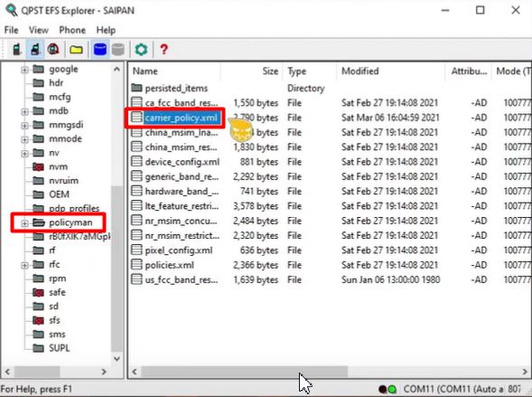Select the OEM folder in tree
The image size is (532, 397).
tap(59, 194)
